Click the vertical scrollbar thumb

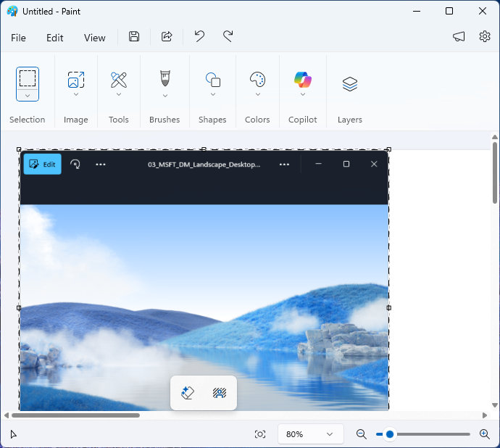(x=495, y=173)
